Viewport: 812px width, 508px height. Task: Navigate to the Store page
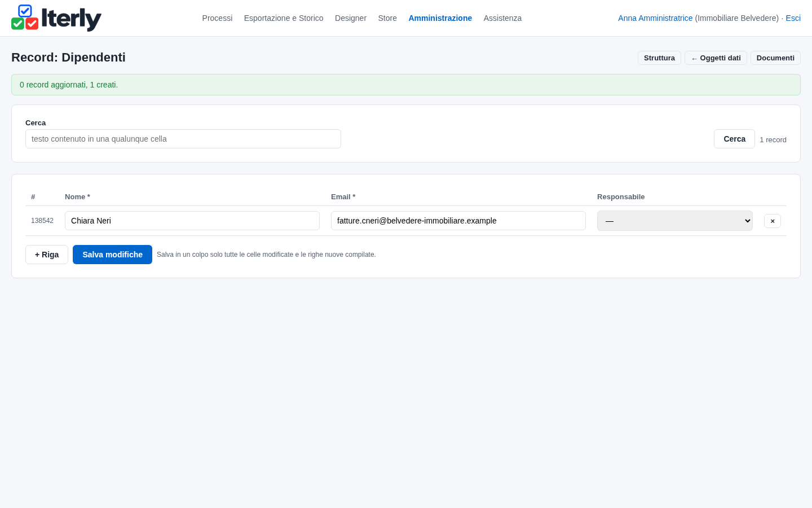pos(387,18)
